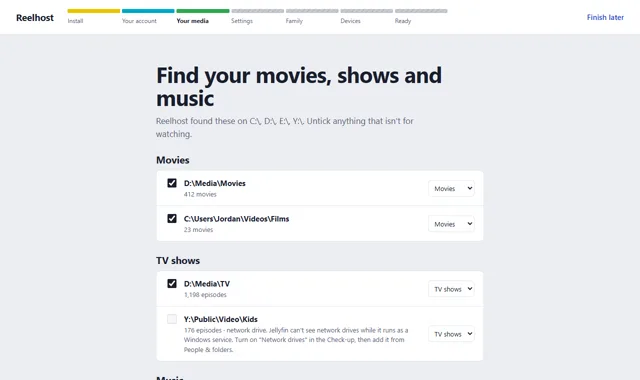The image size is (640, 380).
Task: Click the TV shows section heading
Action: (178, 260)
